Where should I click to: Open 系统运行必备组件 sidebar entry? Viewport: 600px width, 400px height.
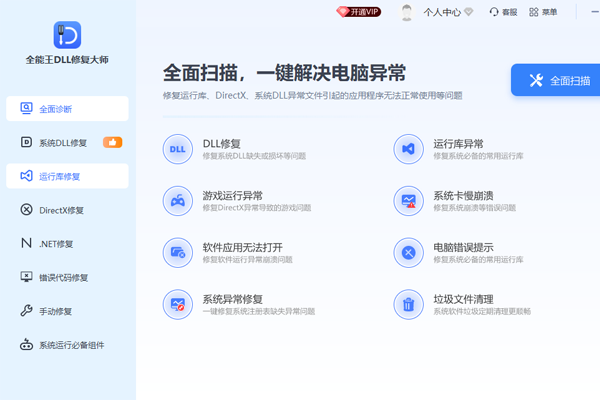(67, 344)
